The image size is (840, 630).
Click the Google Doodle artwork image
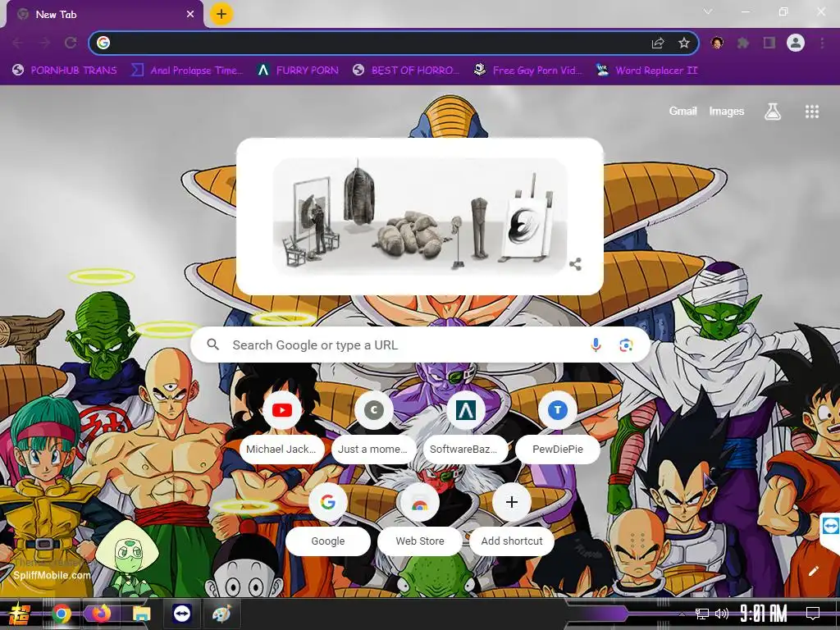pyautogui.click(x=419, y=216)
